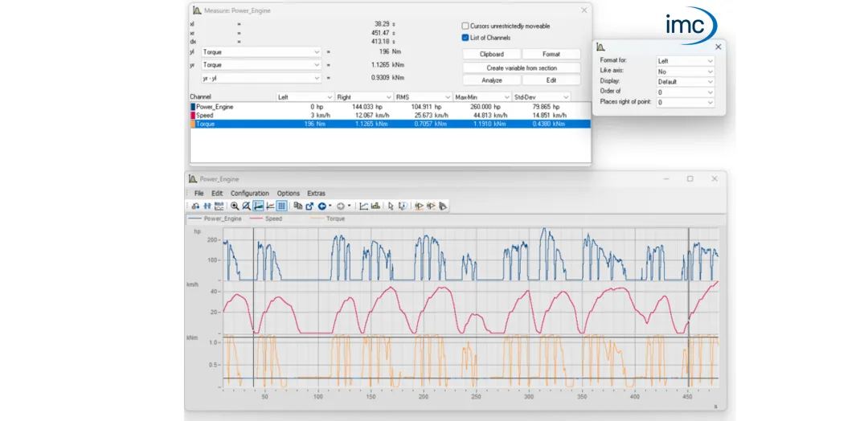
Task: Click the export arrow toolbar icon
Action: coord(309,206)
